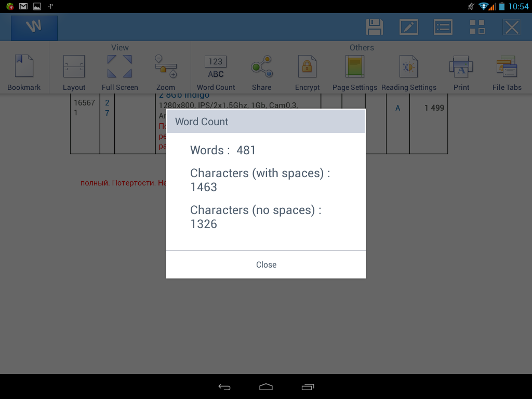The width and height of the screenshot is (532, 399).
Task: Close the document with X icon
Action: click(x=512, y=27)
